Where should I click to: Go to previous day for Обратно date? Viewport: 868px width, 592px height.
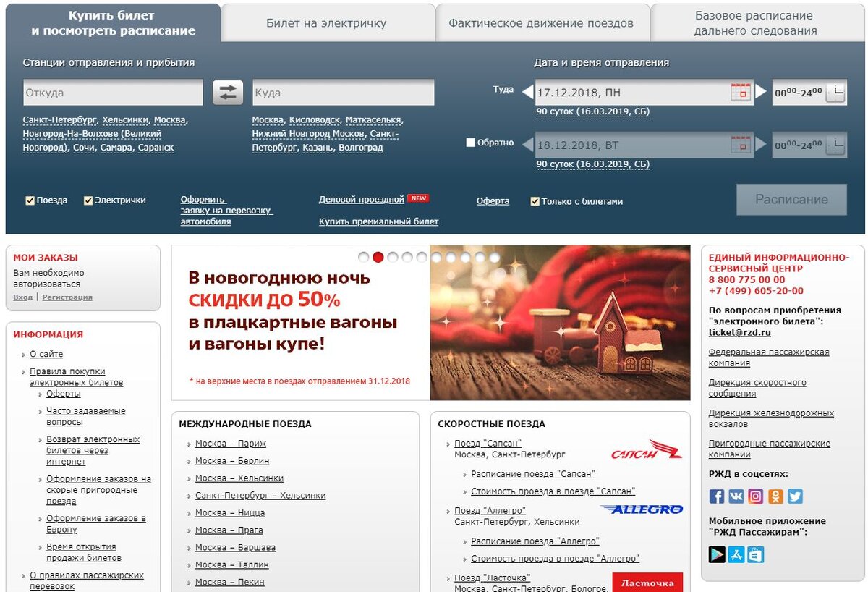point(528,145)
